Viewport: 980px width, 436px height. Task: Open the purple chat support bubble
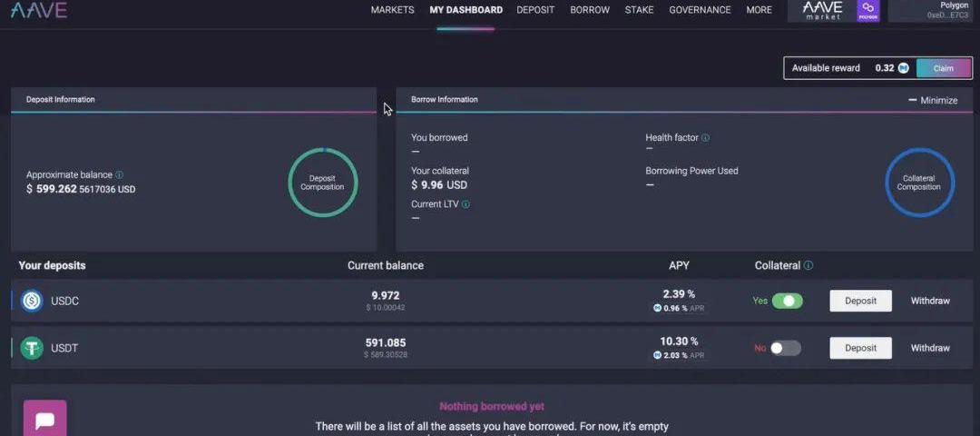(44, 420)
